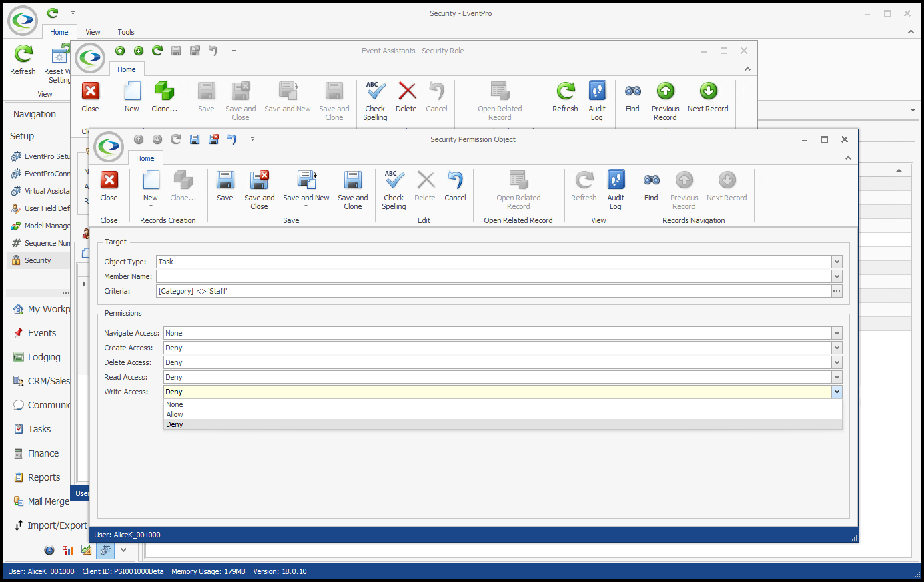Open Object Type dropdown showing Task
Viewport: 924px width, 582px height.
pyautogui.click(x=837, y=262)
